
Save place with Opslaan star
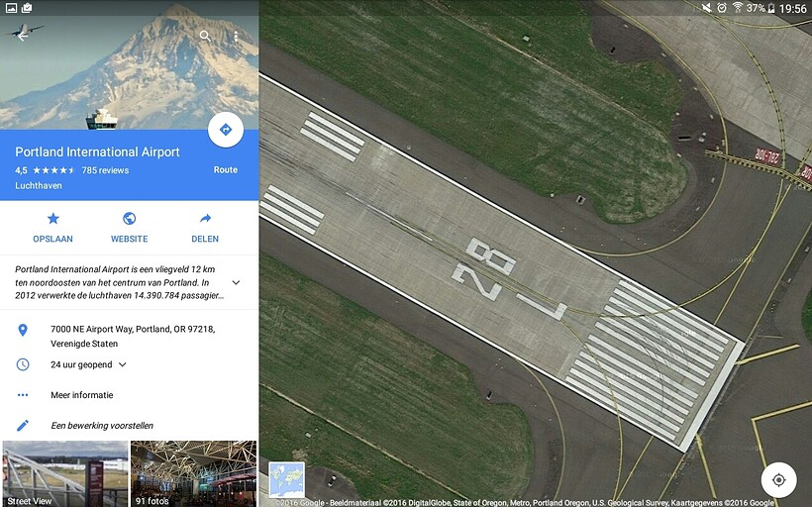[x=52, y=228]
